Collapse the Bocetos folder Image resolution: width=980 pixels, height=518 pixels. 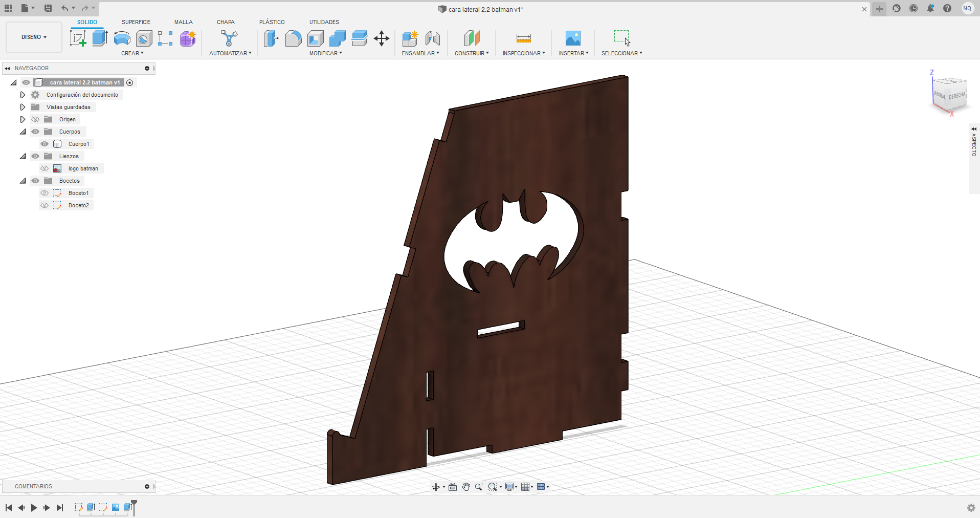pyautogui.click(x=23, y=181)
